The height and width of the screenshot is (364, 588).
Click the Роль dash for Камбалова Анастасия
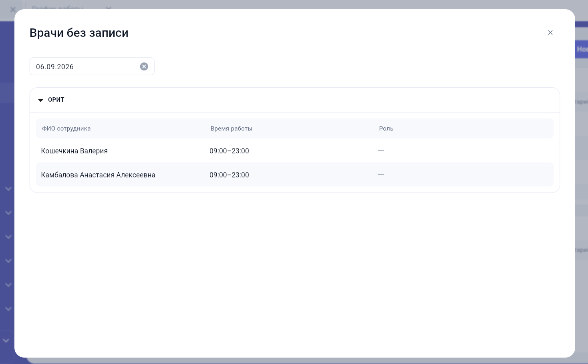pyautogui.click(x=381, y=174)
